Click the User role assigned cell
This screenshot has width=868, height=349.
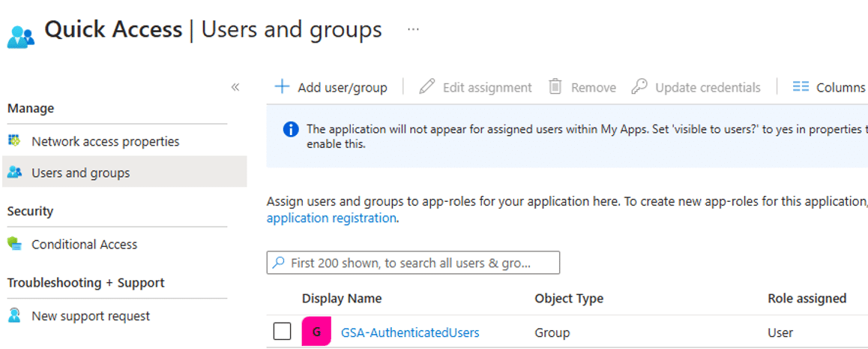[780, 332]
